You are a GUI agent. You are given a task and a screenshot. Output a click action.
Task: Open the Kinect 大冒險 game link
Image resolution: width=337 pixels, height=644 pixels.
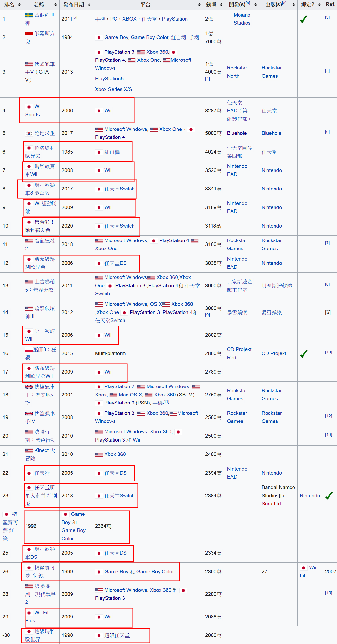[x=40, y=455]
